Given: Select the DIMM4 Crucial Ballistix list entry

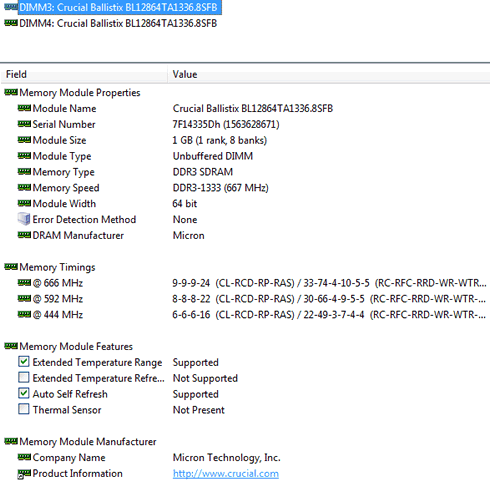Looking at the screenshot, I should pos(118,23).
